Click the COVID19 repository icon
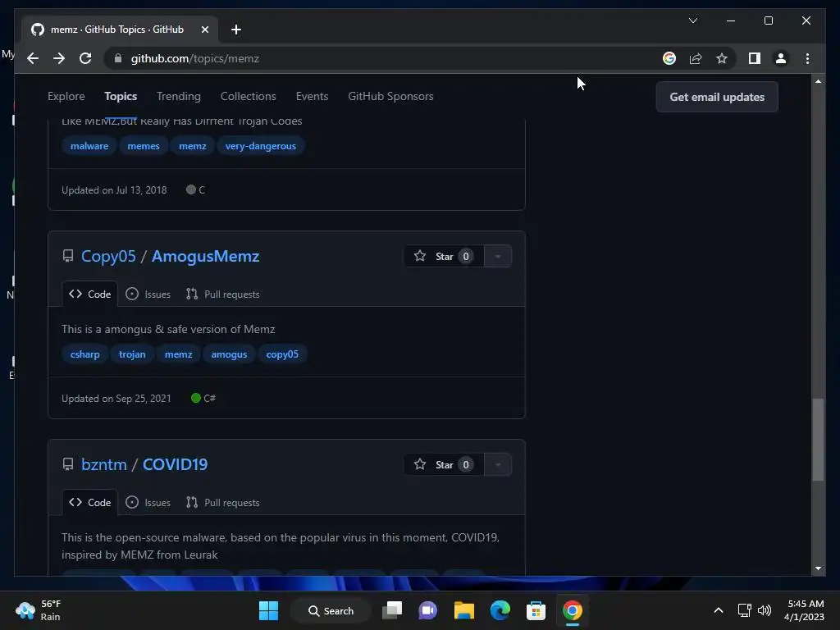 pos(68,464)
